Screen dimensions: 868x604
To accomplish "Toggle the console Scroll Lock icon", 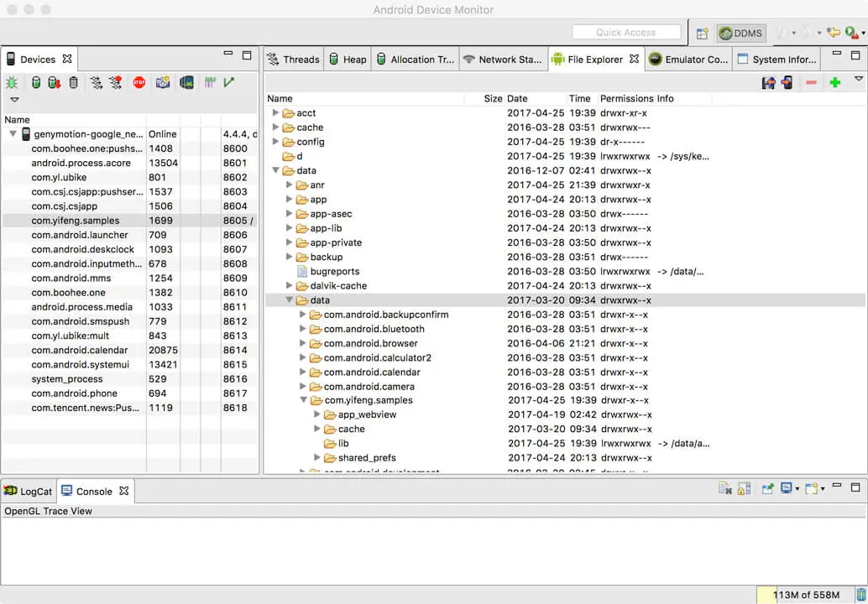I will [744, 488].
